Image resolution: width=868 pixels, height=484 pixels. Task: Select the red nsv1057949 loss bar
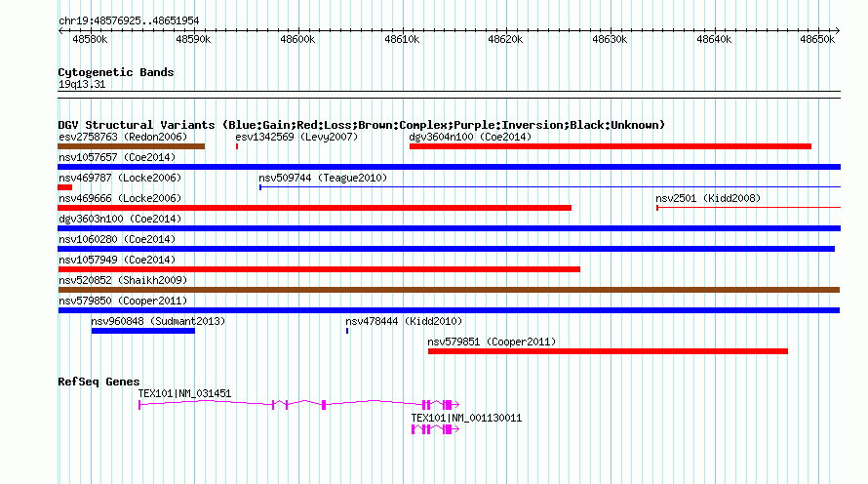coord(319,269)
